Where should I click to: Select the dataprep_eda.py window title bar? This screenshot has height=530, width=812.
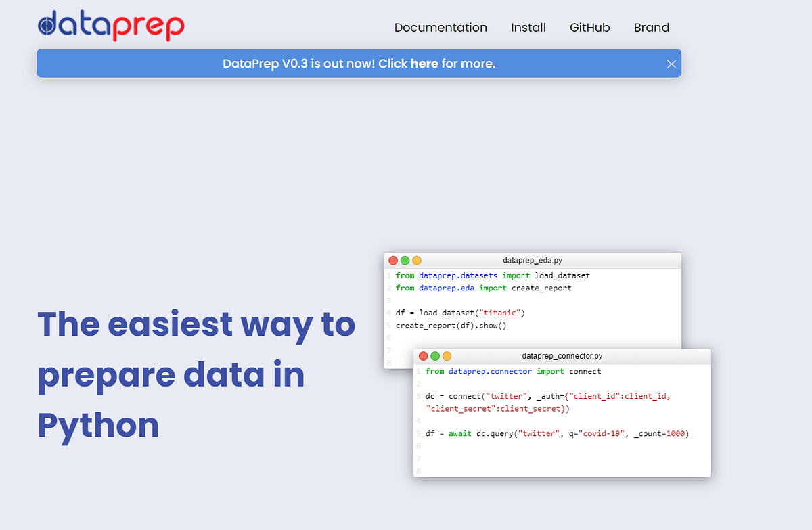click(531, 260)
